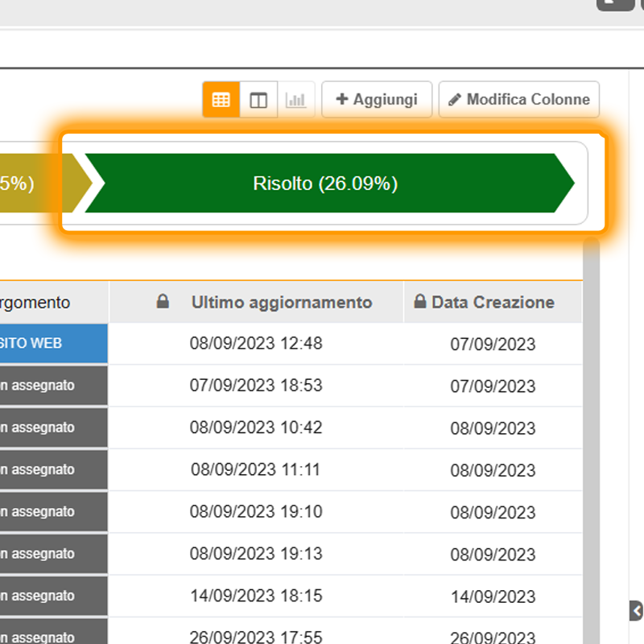
Task: Switch to the table grid view
Action: pos(221,100)
